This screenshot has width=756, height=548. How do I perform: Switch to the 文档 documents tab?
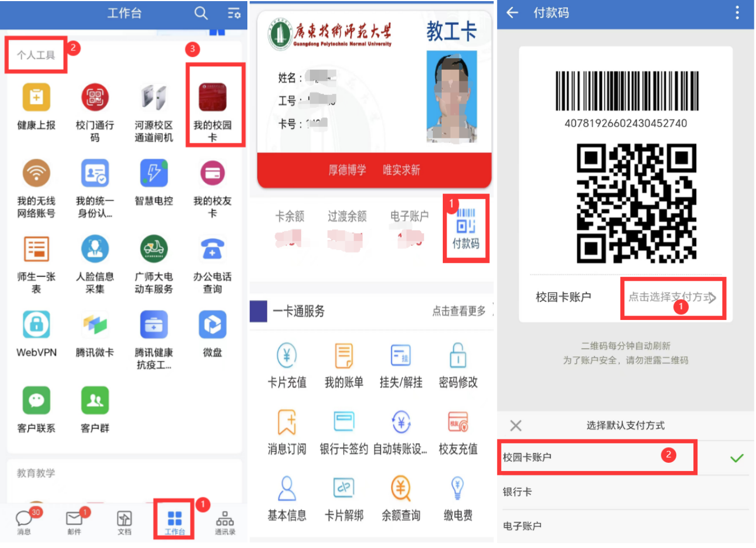point(125,521)
